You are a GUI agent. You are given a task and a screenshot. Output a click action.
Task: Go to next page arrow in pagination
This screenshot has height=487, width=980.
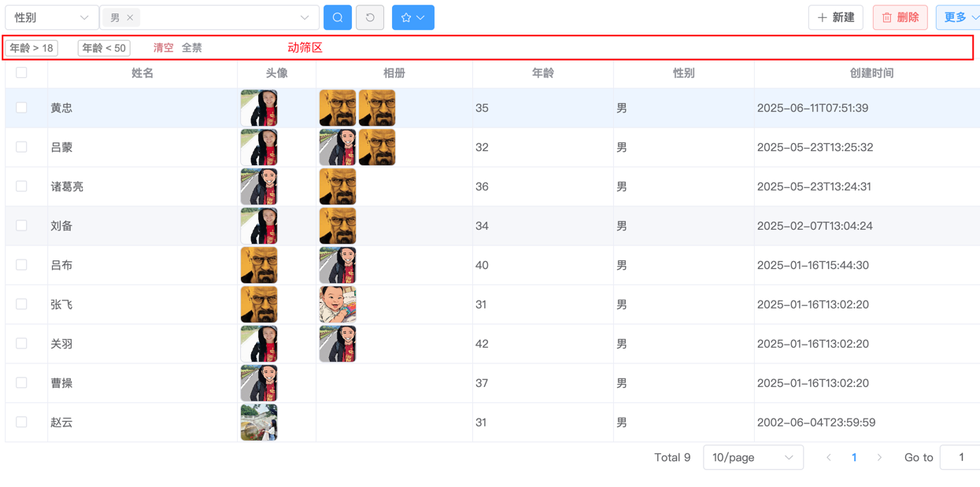pyautogui.click(x=879, y=457)
